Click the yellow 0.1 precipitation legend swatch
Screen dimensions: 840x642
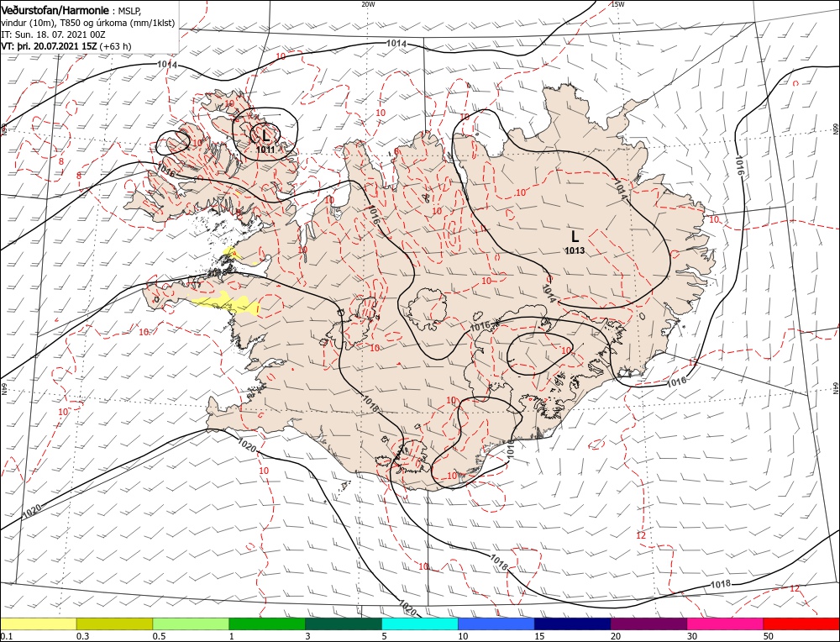click(39, 624)
